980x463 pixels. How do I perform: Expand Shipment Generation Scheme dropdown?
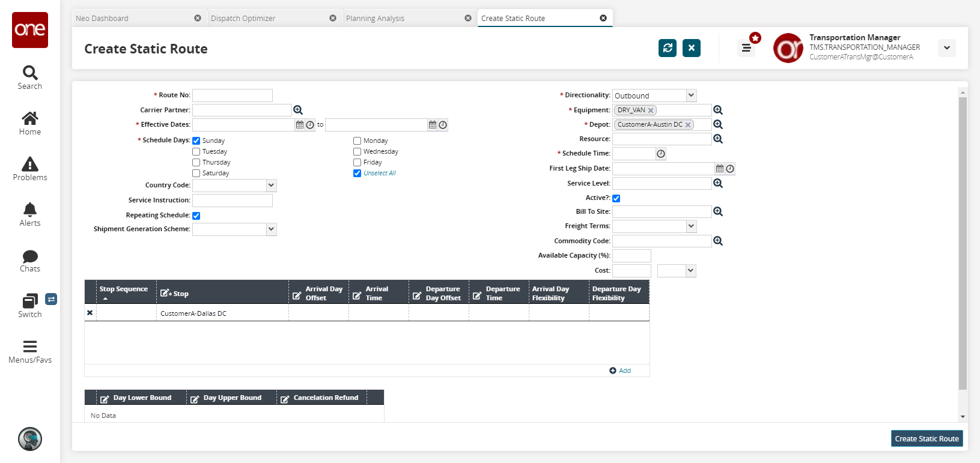click(271, 229)
